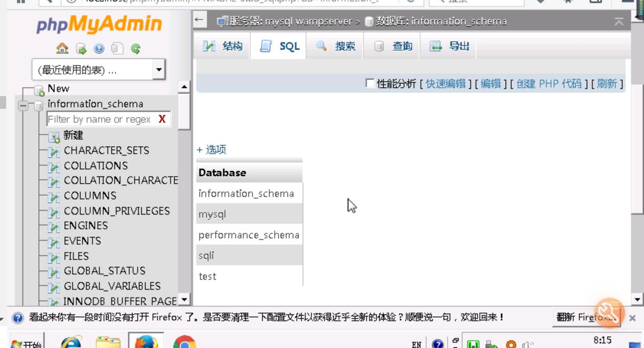The width and height of the screenshot is (644, 348).
Task: Click the 编辑 edit link
Action: (x=491, y=84)
